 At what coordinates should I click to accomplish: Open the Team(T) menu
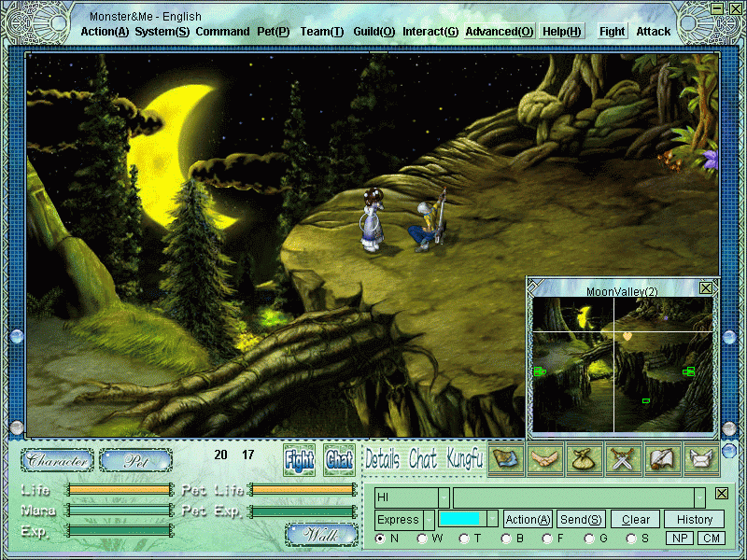tap(322, 32)
